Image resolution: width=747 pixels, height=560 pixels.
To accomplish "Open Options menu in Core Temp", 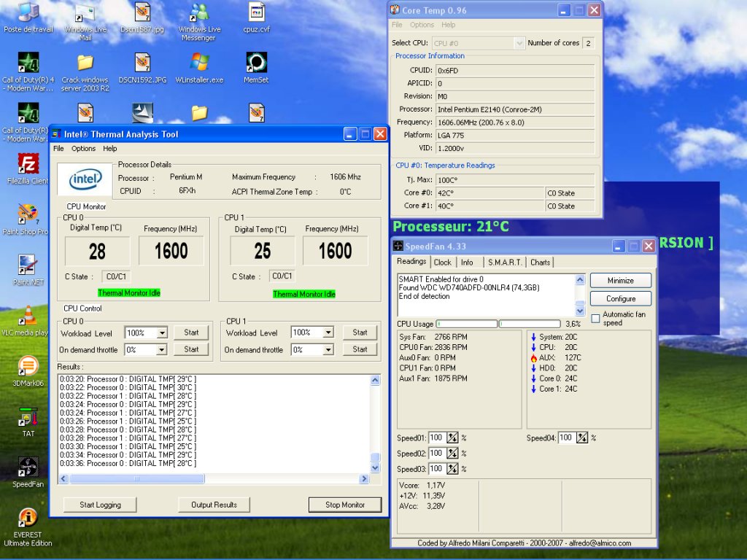I will 422,25.
